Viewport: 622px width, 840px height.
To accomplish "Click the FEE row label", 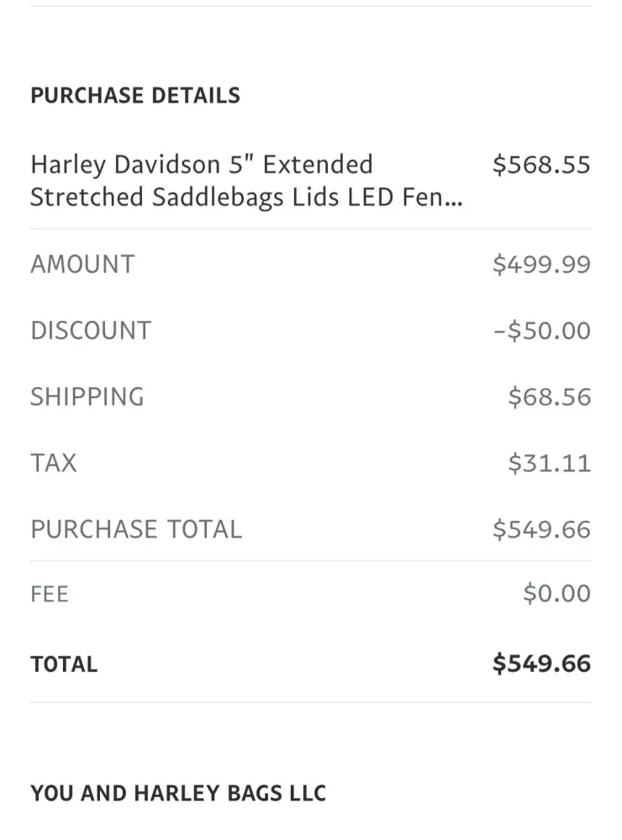I will pos(50,595).
